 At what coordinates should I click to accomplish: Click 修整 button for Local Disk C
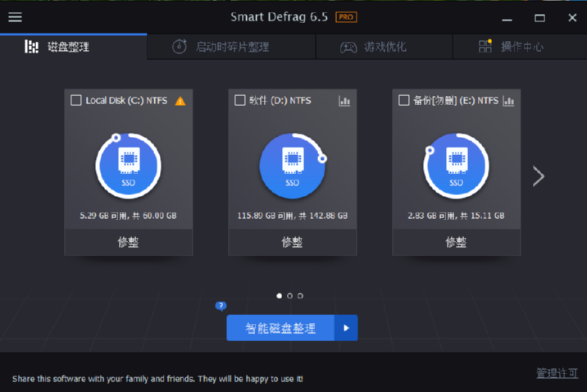tap(129, 242)
